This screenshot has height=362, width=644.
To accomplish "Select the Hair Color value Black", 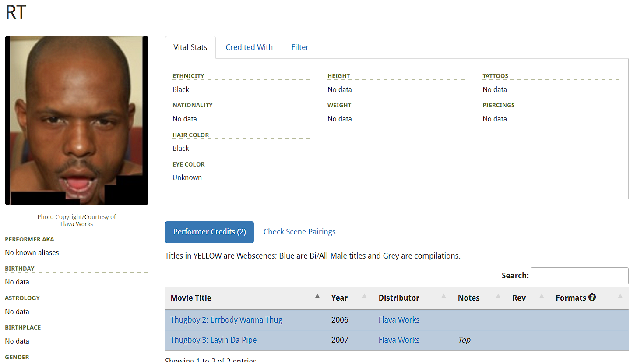I will [181, 148].
